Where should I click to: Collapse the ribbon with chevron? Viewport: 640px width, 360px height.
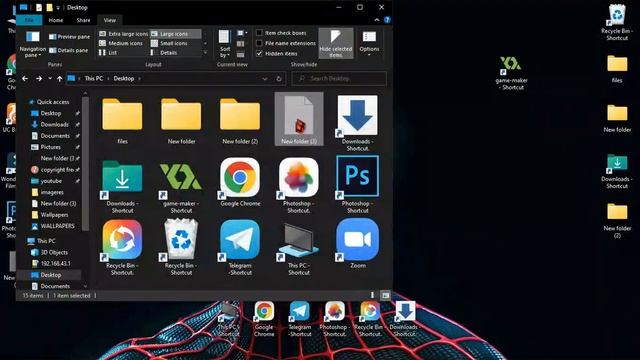coord(376,20)
